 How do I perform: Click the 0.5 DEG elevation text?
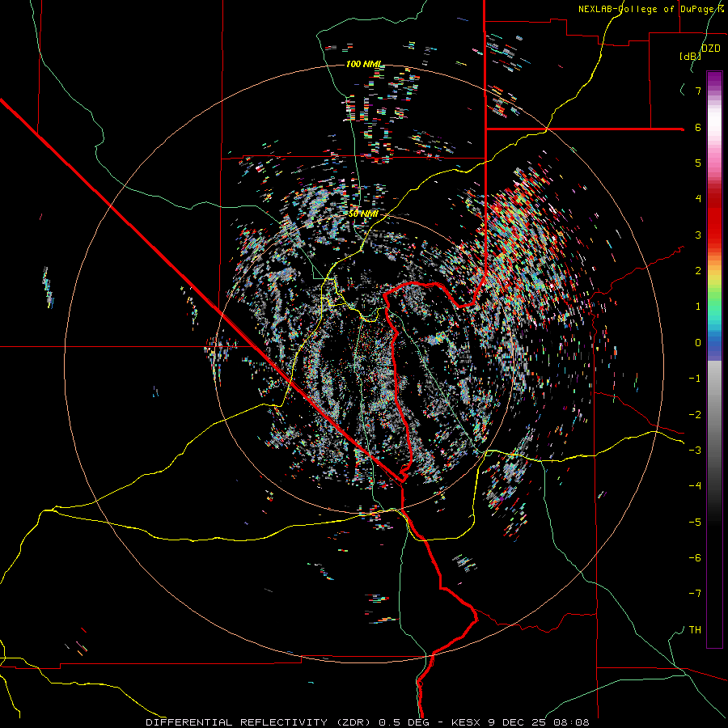tap(404, 722)
